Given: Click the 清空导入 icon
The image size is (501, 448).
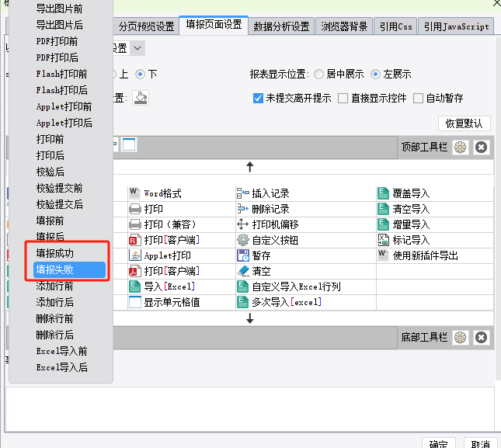Looking at the screenshot, I should tap(383, 209).
